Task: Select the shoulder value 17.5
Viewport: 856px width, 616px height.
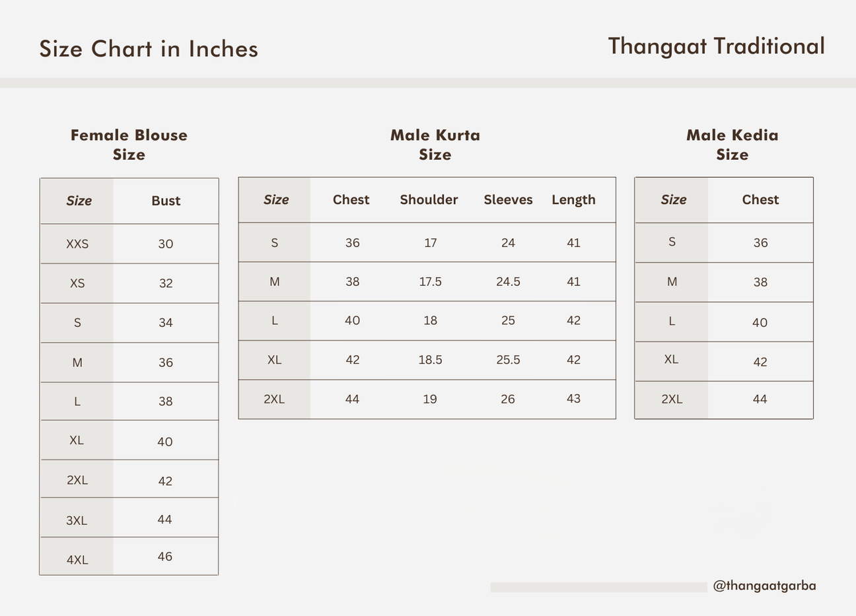Action: 430,282
